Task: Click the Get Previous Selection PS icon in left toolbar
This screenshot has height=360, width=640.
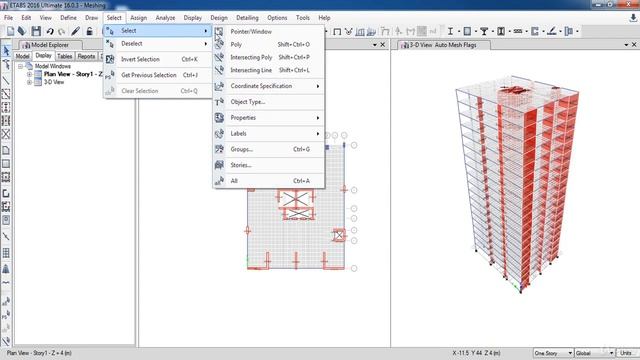Action: [6, 315]
